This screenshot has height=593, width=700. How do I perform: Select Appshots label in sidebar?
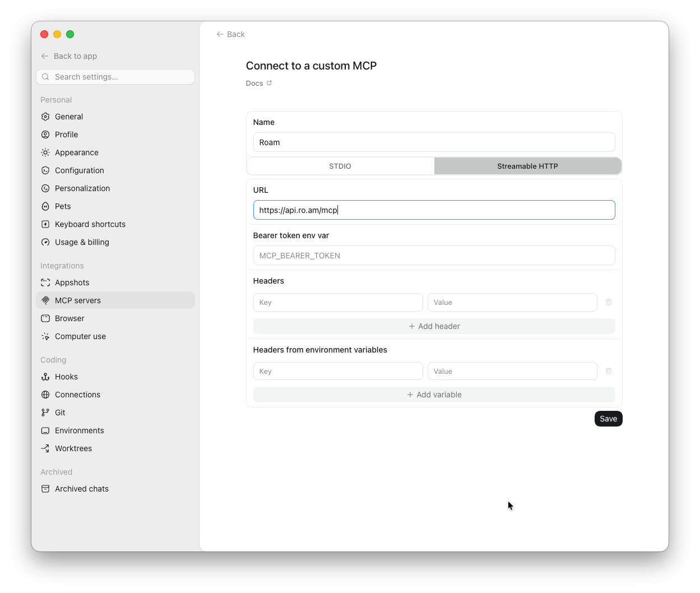72,282
